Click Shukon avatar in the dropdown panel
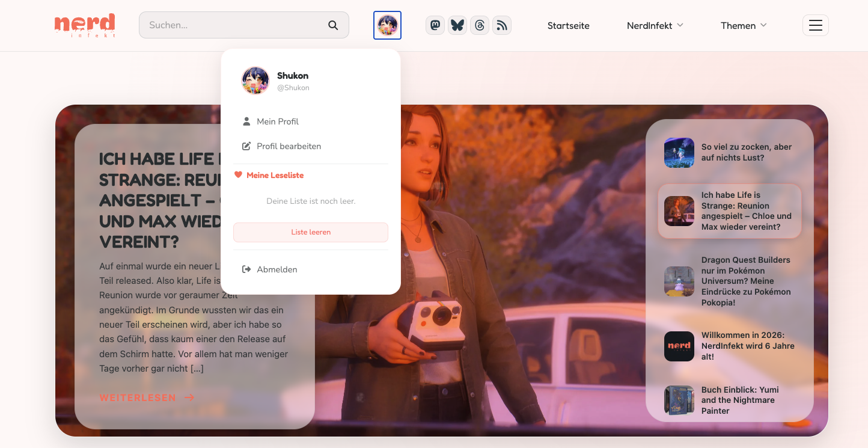The height and width of the screenshot is (448, 868). (255, 81)
